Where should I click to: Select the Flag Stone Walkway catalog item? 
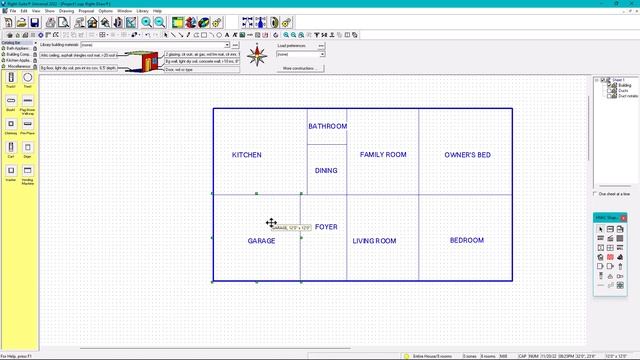27,105
